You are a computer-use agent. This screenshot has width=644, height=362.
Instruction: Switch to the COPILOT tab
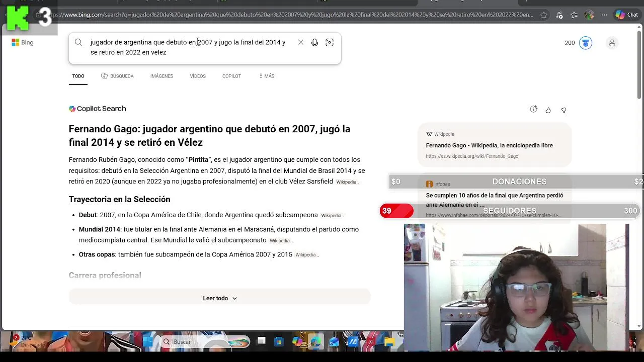[231, 76]
